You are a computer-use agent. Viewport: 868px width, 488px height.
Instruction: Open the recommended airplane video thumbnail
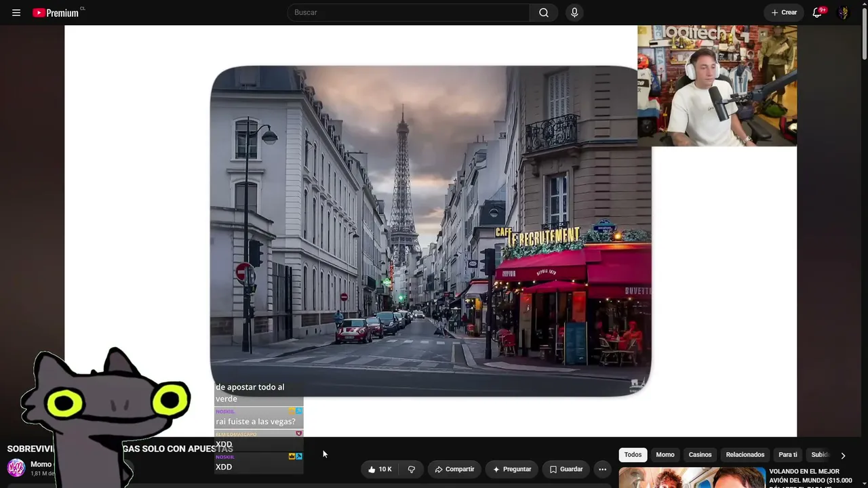pos(692,478)
